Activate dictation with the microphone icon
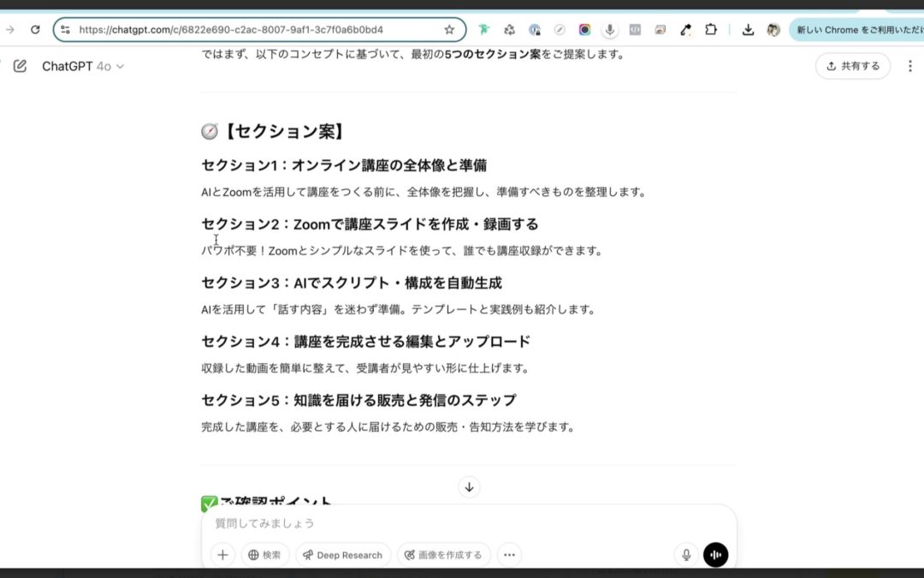 [x=685, y=555]
